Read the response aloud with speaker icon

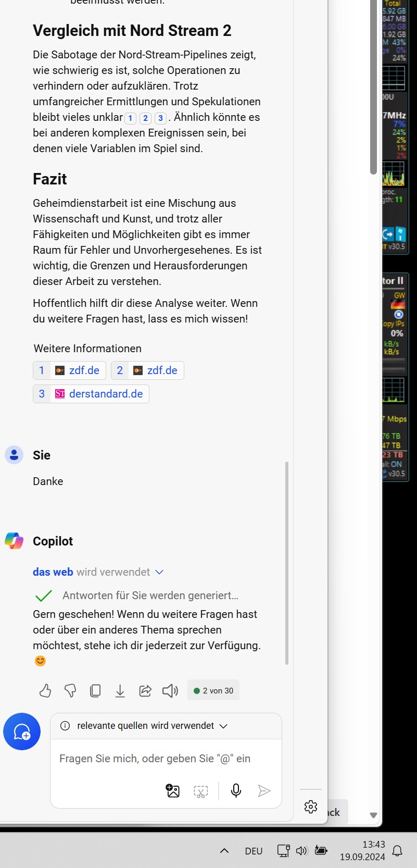tap(170, 691)
